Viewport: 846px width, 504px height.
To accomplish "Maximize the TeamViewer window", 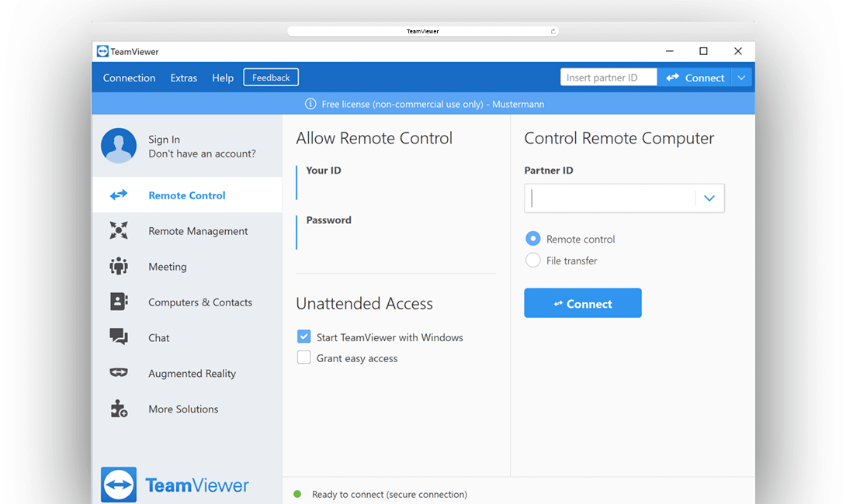I will point(703,51).
